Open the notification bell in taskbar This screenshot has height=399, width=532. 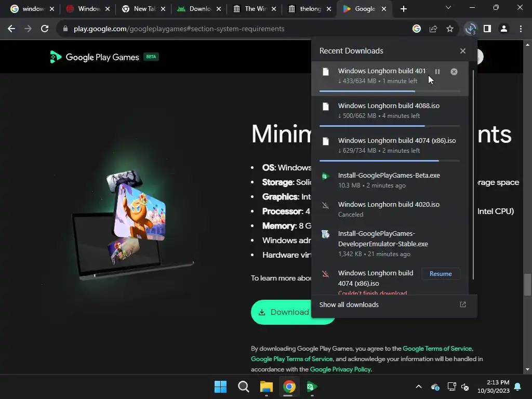coord(518,387)
